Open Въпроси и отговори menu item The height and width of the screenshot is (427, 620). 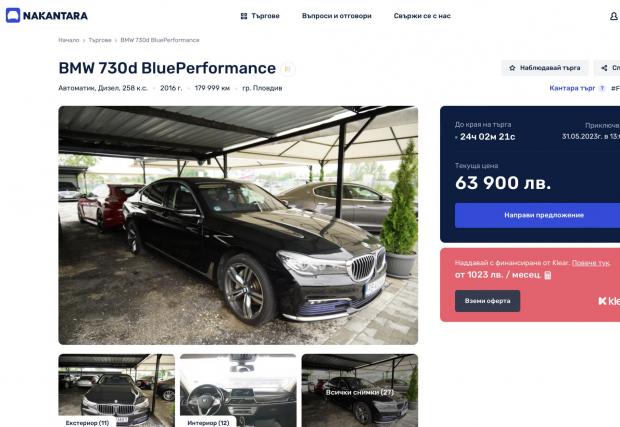(336, 16)
